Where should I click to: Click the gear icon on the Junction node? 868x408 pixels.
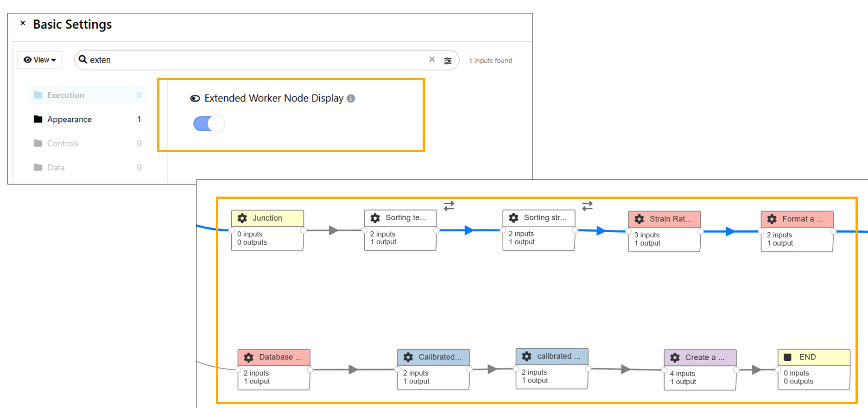(242, 218)
